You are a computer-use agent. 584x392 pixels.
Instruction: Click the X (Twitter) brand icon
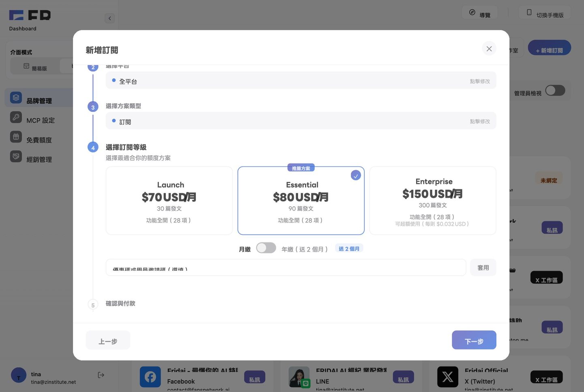click(448, 377)
